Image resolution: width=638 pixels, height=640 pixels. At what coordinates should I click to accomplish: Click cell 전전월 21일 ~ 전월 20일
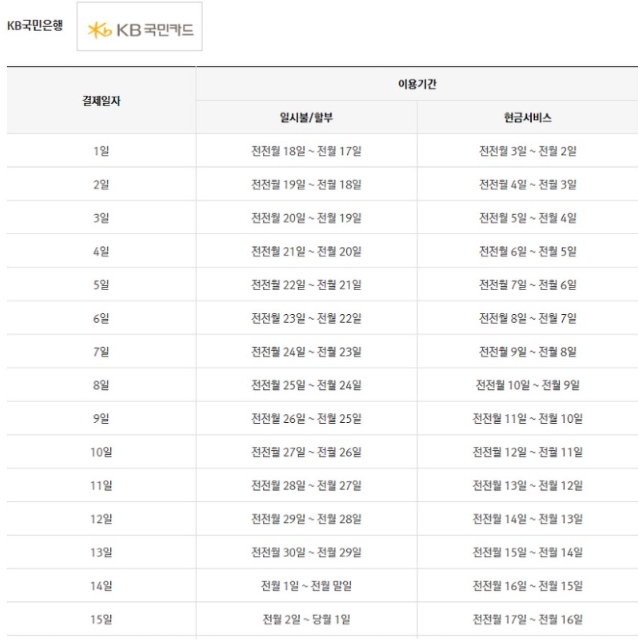point(307,251)
